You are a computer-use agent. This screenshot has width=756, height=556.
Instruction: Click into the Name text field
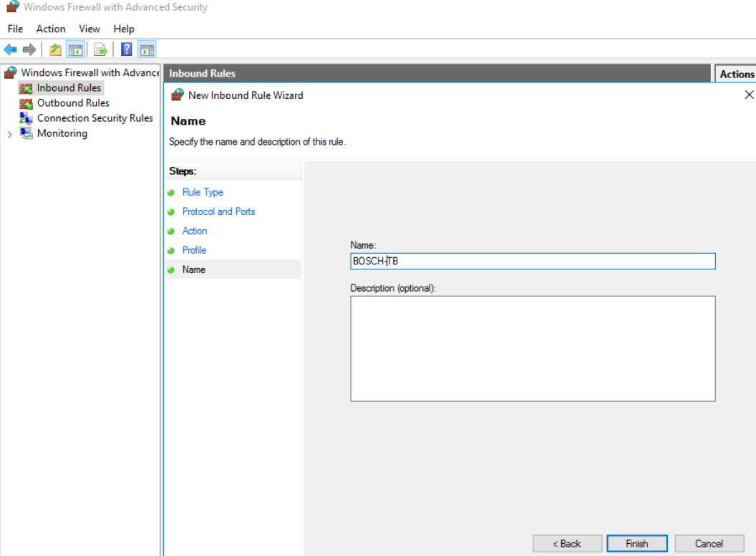(x=532, y=262)
